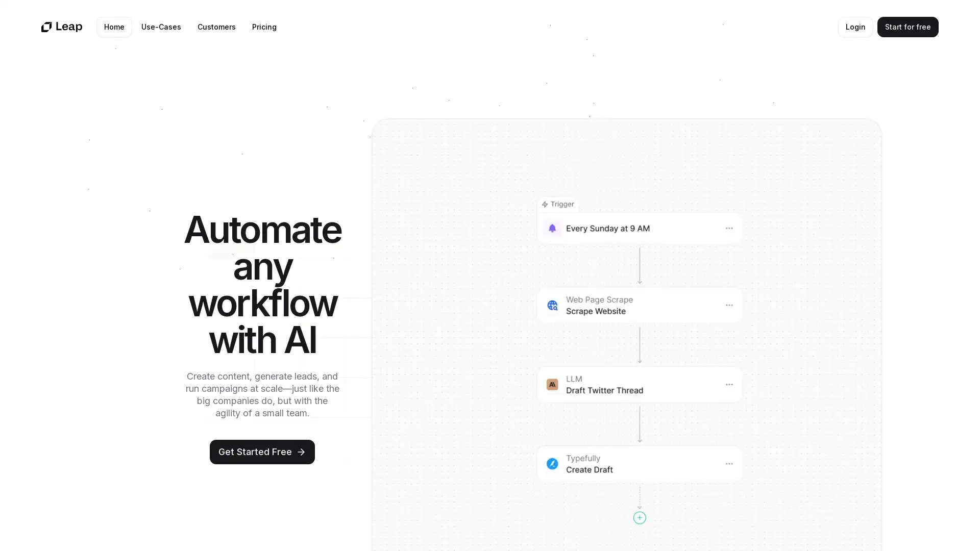Click the Leap logo icon
Screen dimensions: 980x551
click(46, 27)
